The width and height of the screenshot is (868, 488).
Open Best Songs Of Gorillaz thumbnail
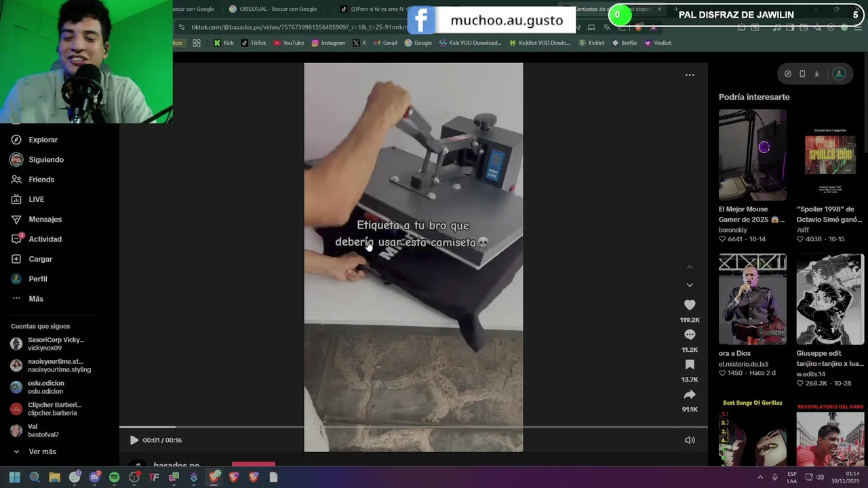tap(753, 432)
